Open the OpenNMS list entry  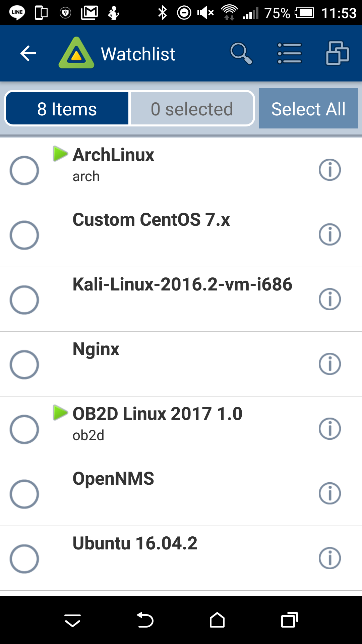coord(181,494)
